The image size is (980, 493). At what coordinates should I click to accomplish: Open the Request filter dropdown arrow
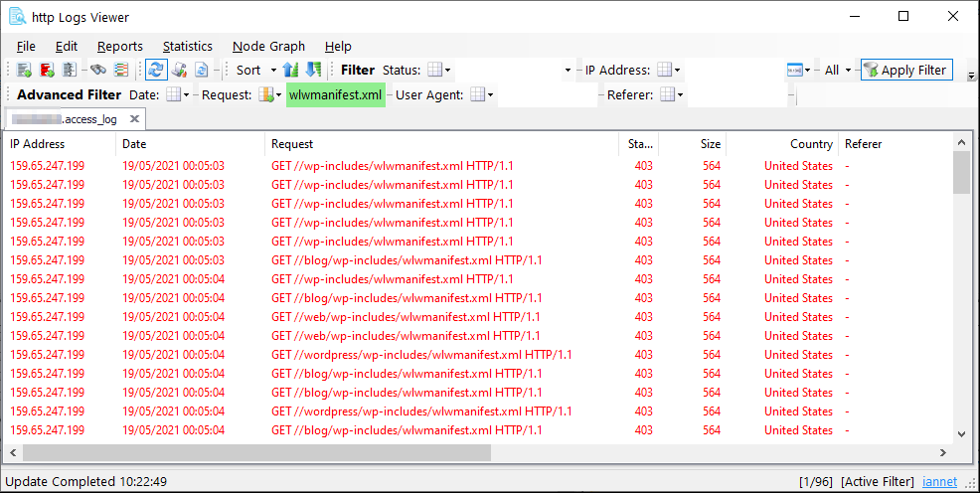tap(279, 95)
